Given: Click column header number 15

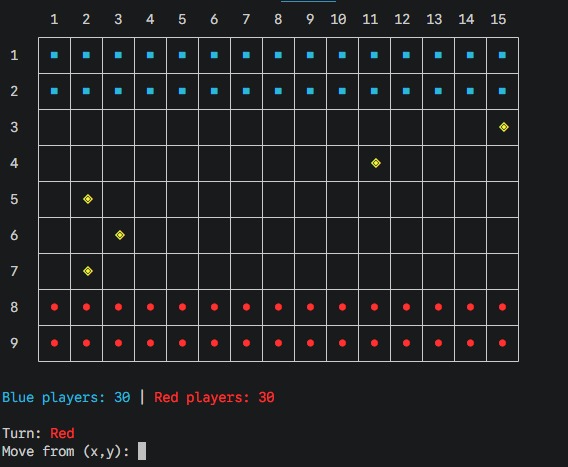Looking at the screenshot, I should [x=498, y=19].
